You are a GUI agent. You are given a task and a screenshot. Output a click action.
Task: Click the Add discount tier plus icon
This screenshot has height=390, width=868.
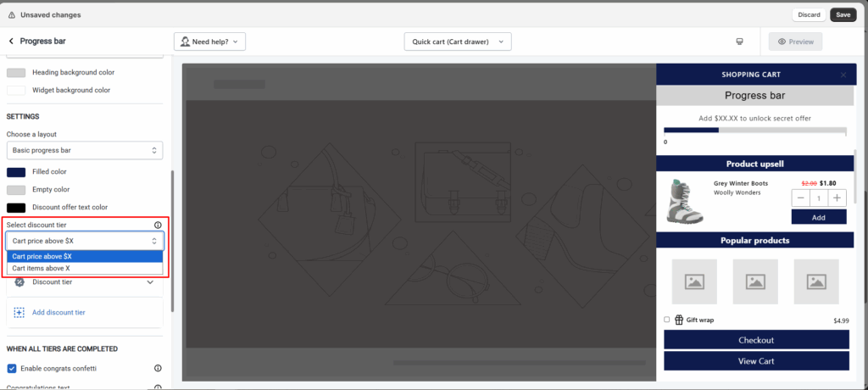coord(19,312)
